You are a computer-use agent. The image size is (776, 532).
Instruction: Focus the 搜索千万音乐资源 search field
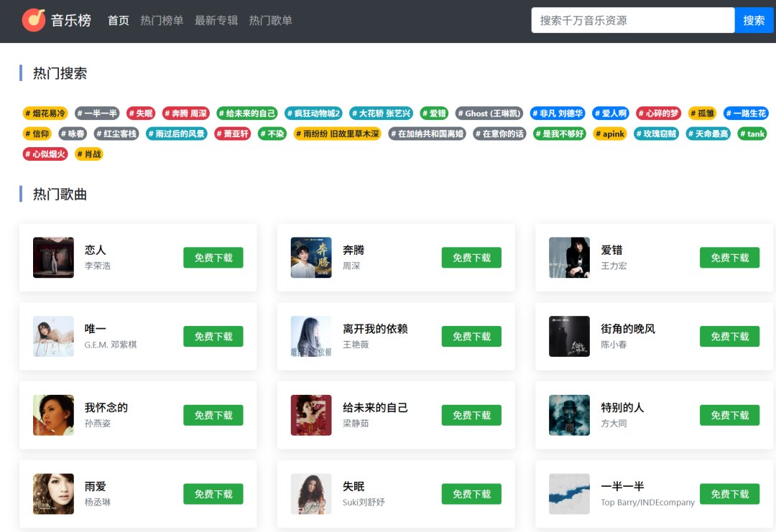click(632, 20)
